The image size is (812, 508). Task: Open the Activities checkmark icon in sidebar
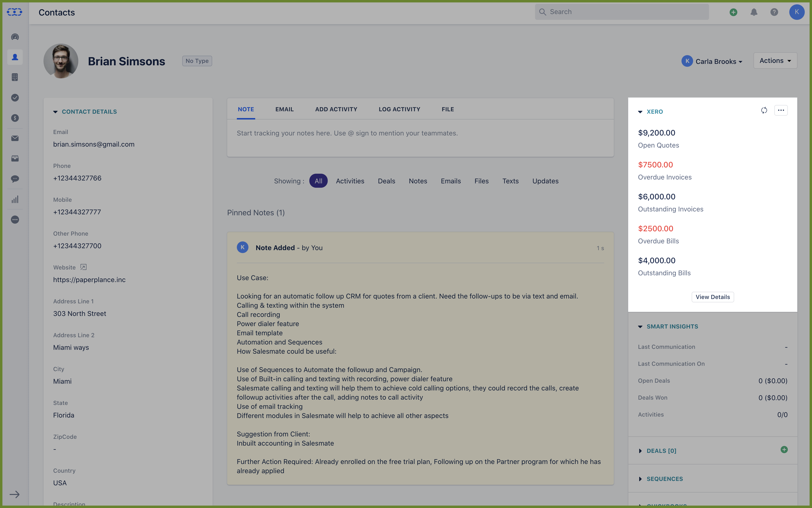pyautogui.click(x=15, y=98)
